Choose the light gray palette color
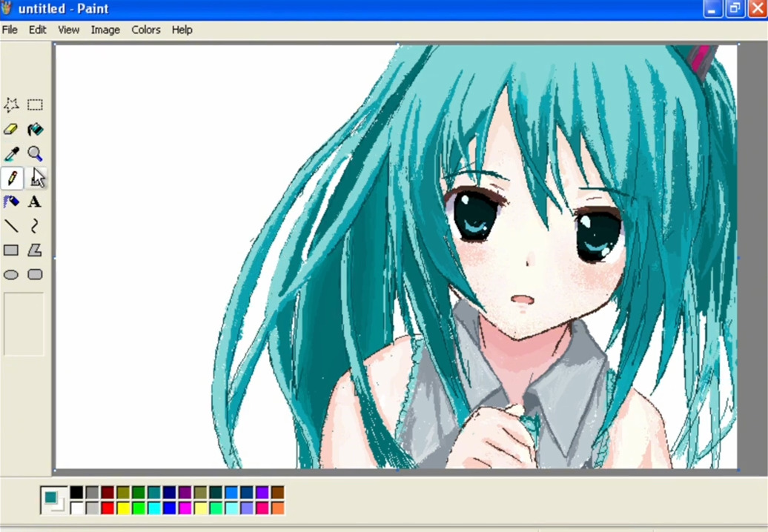 pos(92,508)
